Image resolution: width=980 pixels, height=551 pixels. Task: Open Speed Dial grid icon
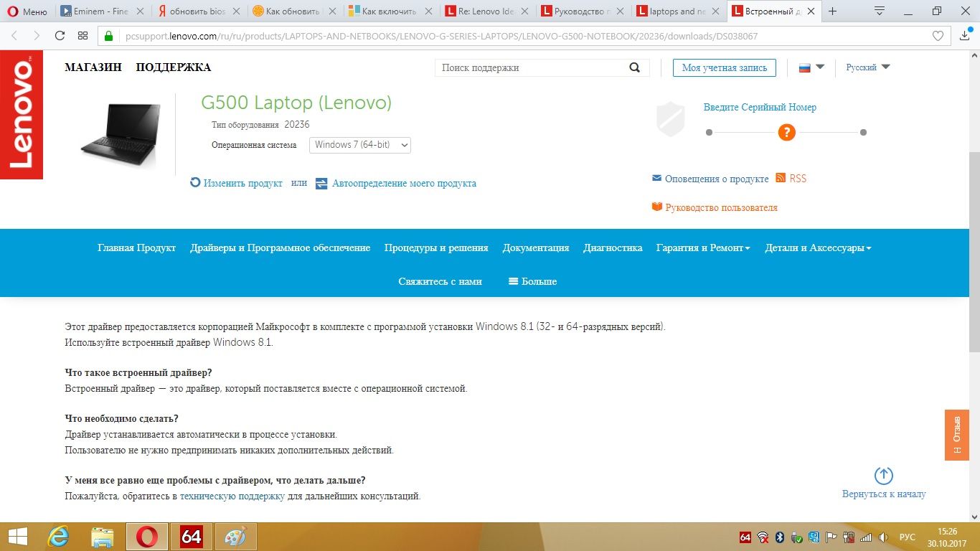[x=83, y=36]
